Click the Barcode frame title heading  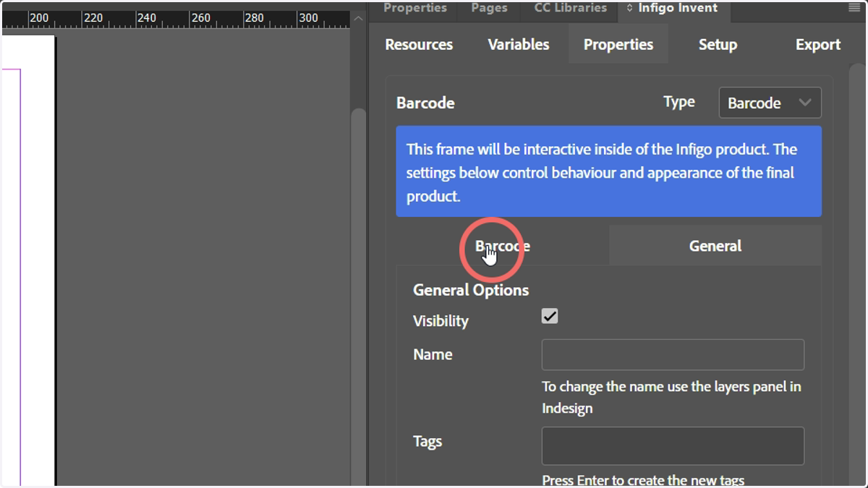(x=425, y=103)
